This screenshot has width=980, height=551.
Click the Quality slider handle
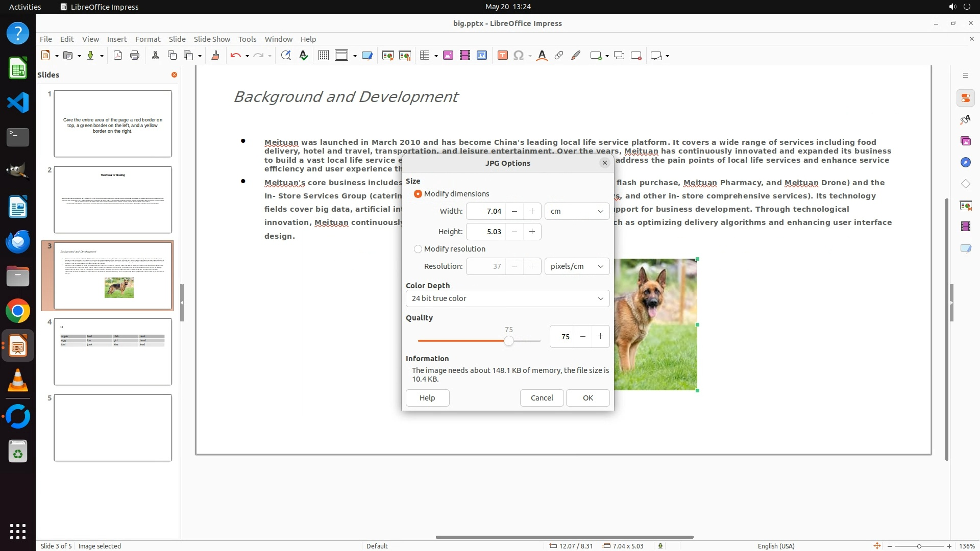tap(508, 341)
